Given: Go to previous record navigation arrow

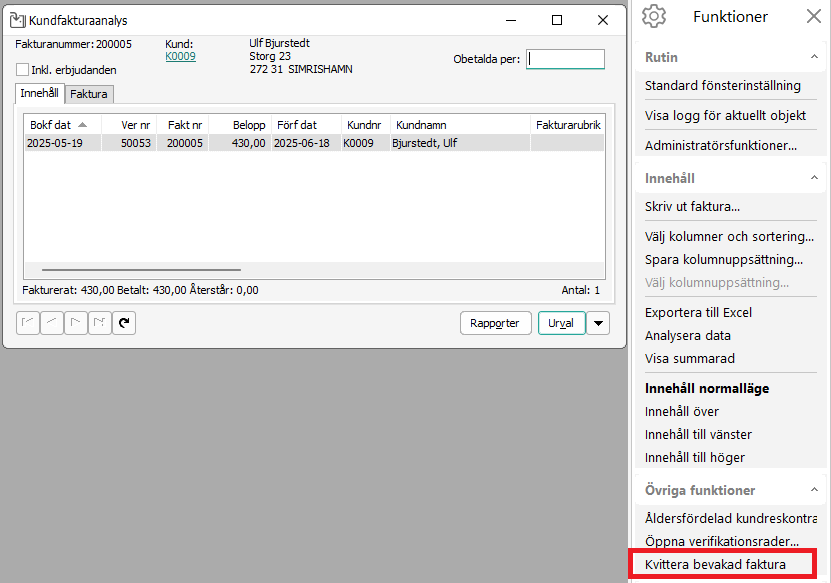Looking at the screenshot, I should pos(51,323).
